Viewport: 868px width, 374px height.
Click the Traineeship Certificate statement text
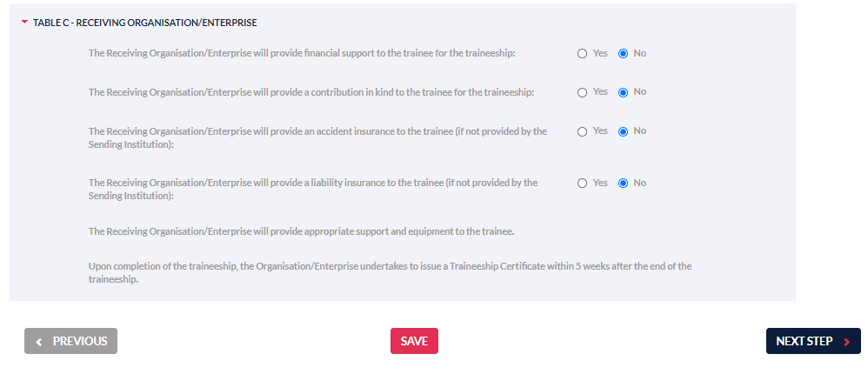[x=390, y=272]
